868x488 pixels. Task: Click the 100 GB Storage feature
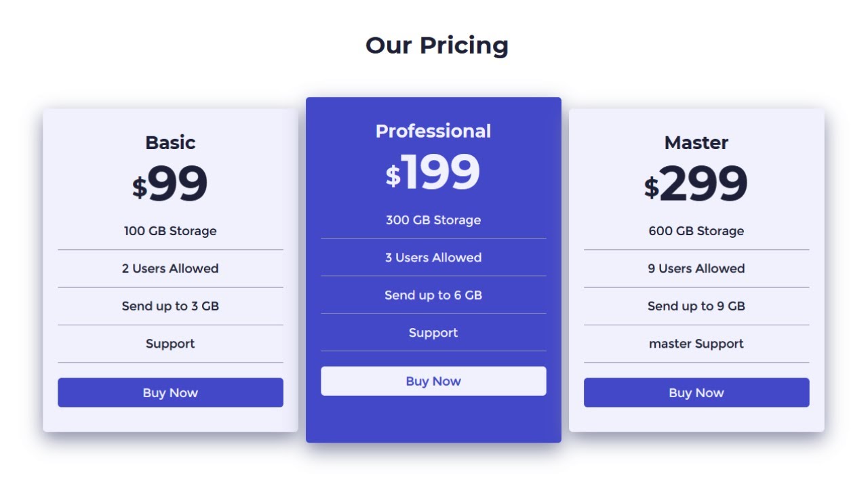[170, 231]
